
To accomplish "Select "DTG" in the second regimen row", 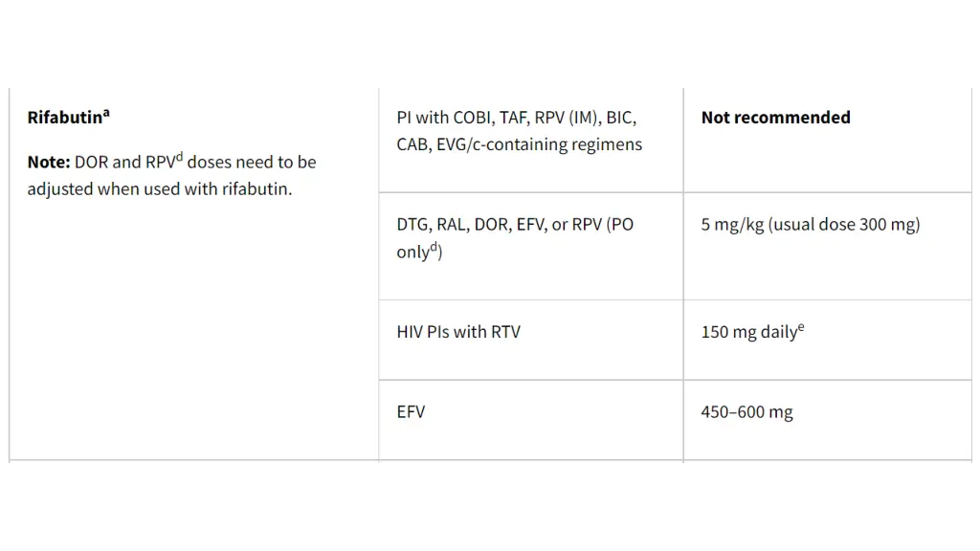I will tap(412, 225).
